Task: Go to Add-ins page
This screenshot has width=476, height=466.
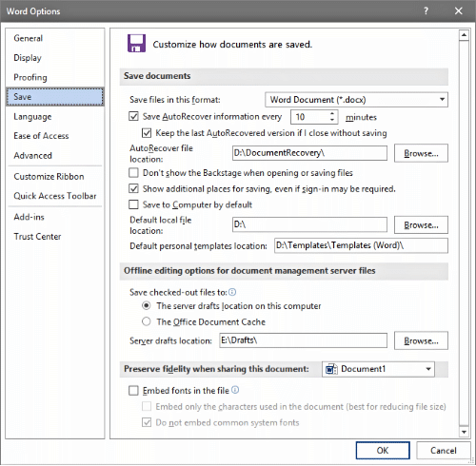Action: pyautogui.click(x=54, y=217)
